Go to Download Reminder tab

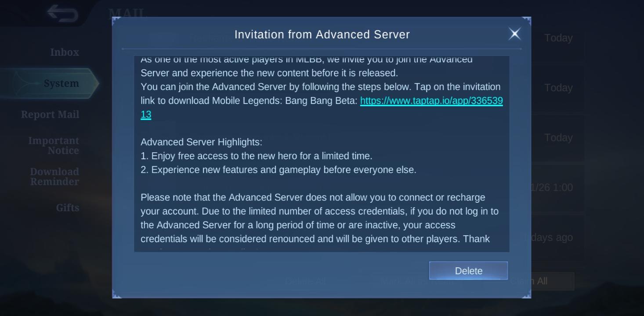point(54,177)
